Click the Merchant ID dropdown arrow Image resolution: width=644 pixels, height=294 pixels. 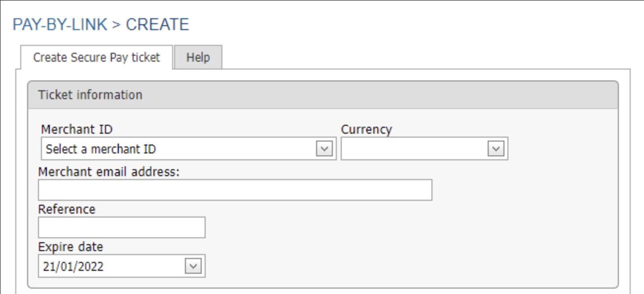(x=324, y=149)
